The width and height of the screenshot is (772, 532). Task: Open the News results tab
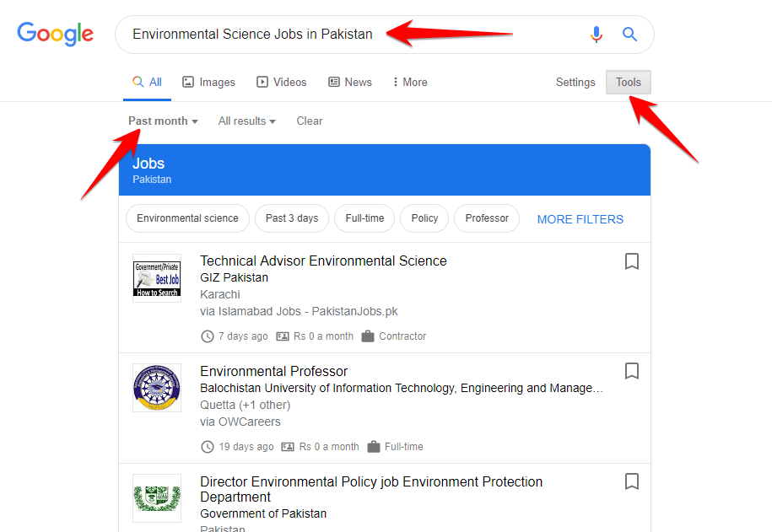tap(350, 83)
